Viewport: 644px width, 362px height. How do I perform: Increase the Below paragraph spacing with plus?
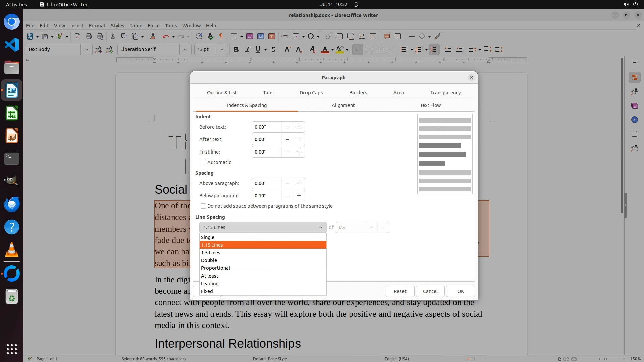[x=299, y=196]
